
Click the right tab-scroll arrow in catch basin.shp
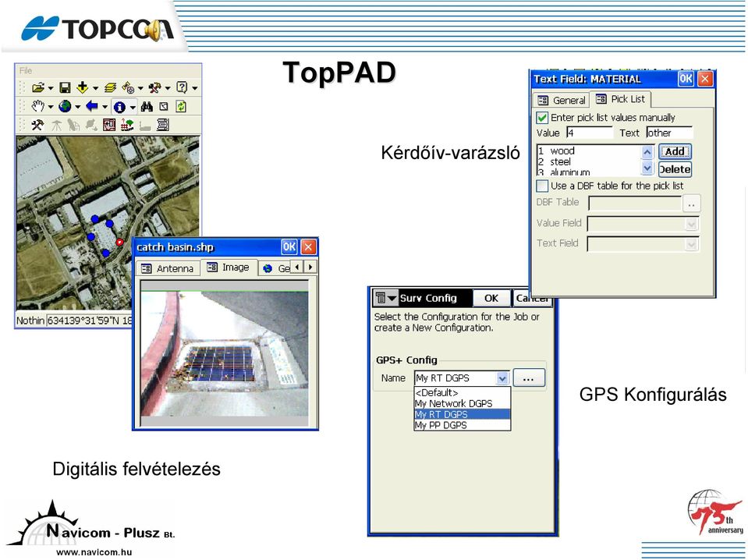click(x=310, y=267)
